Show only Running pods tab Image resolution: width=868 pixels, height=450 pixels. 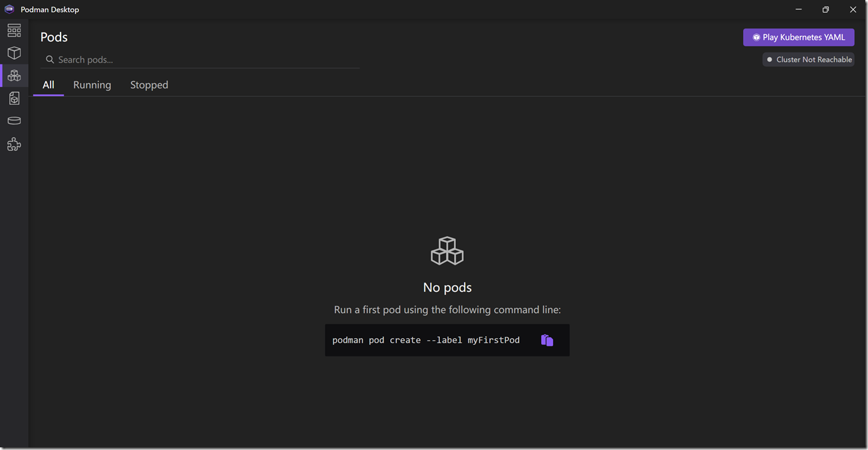pos(92,85)
